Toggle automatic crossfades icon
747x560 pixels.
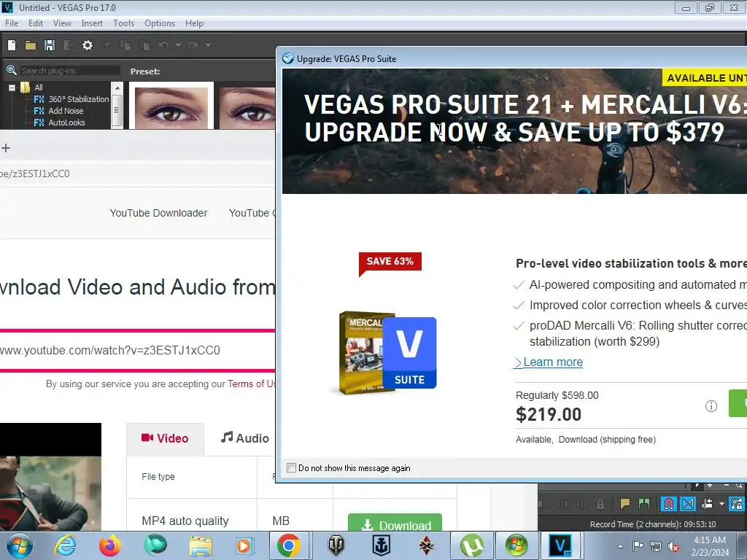[x=688, y=503]
